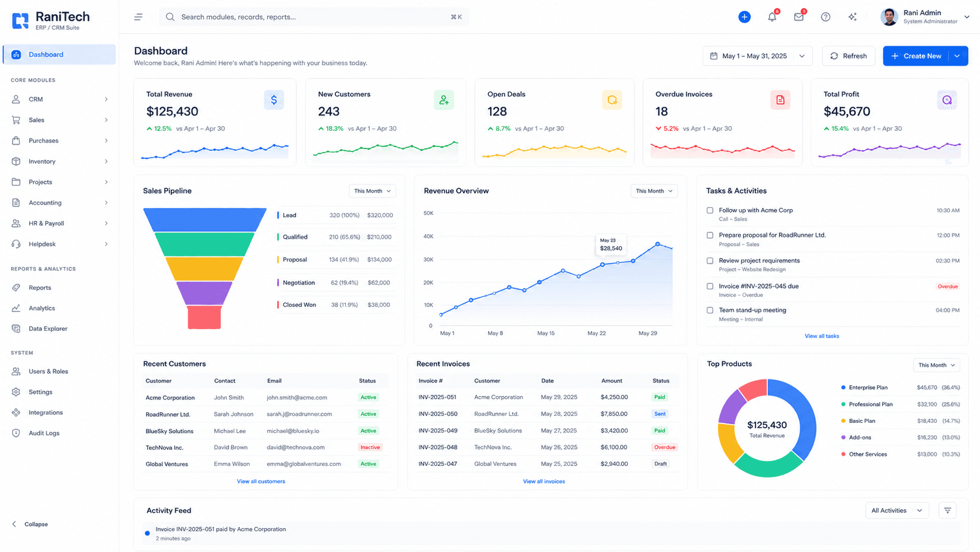Open the Invoice INV-2025-051 paid activity entry
This screenshot has height=552, width=980.
tap(551, 533)
